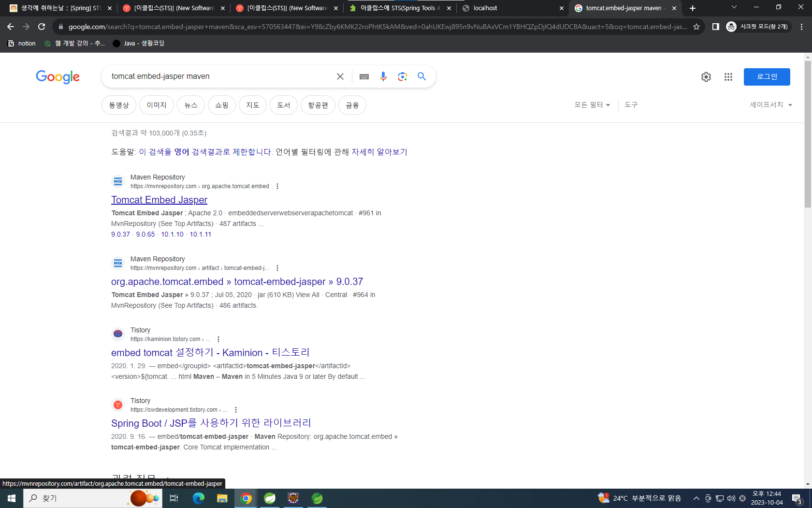Open Chrome three-dot menu
The image size is (812, 508).
tap(801, 27)
